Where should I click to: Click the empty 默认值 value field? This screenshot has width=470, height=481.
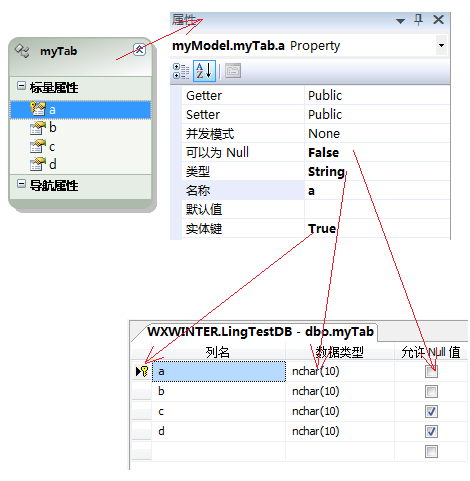377,210
